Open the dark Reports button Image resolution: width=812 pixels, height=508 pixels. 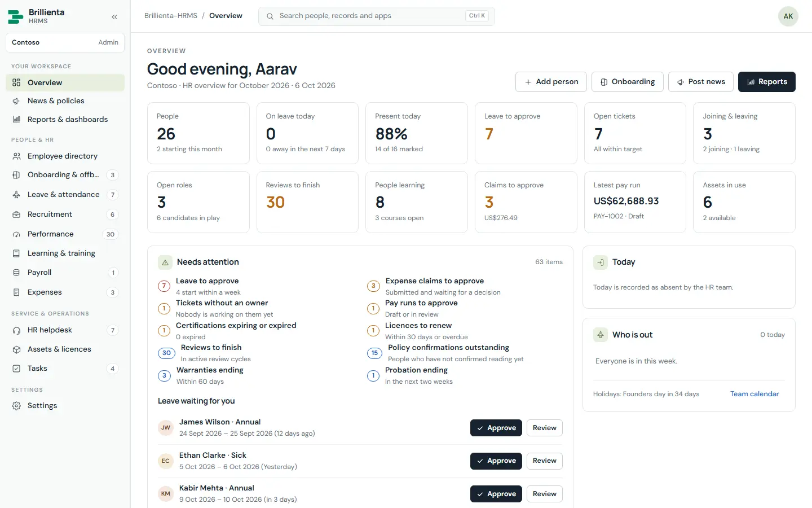pos(767,82)
